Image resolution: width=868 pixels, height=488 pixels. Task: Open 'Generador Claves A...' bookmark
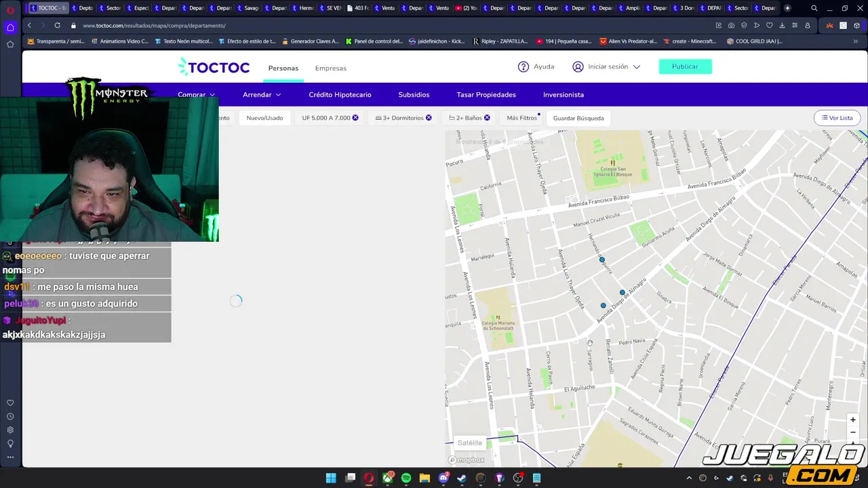[310, 41]
